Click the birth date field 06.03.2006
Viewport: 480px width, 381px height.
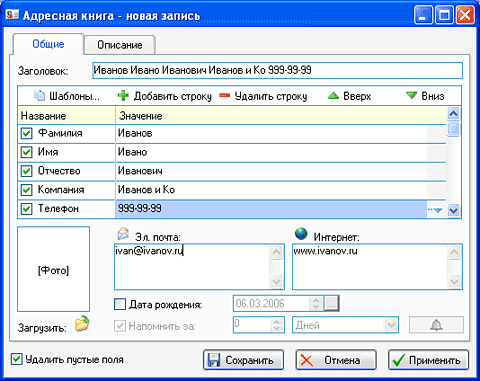pyautogui.click(x=271, y=303)
